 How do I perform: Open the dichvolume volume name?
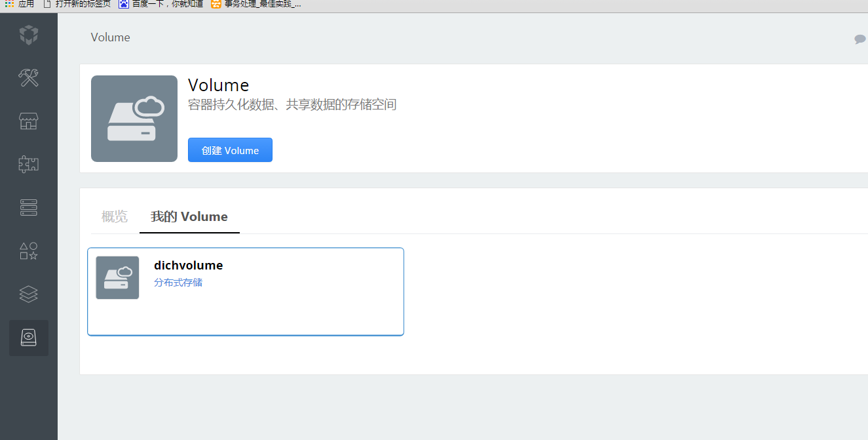tap(189, 266)
